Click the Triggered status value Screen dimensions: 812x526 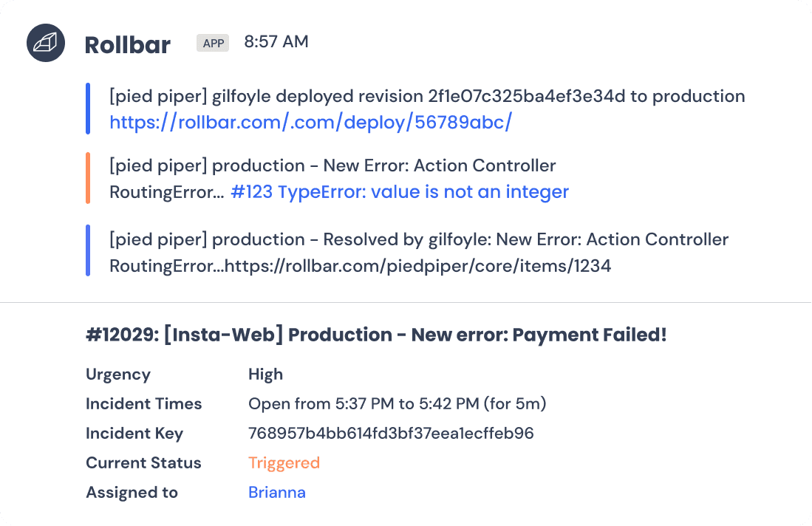[284, 463]
